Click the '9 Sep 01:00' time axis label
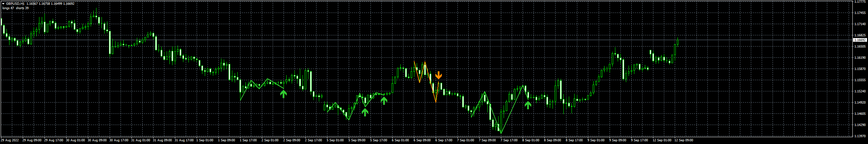This screenshot has width=868, height=144. [596, 140]
